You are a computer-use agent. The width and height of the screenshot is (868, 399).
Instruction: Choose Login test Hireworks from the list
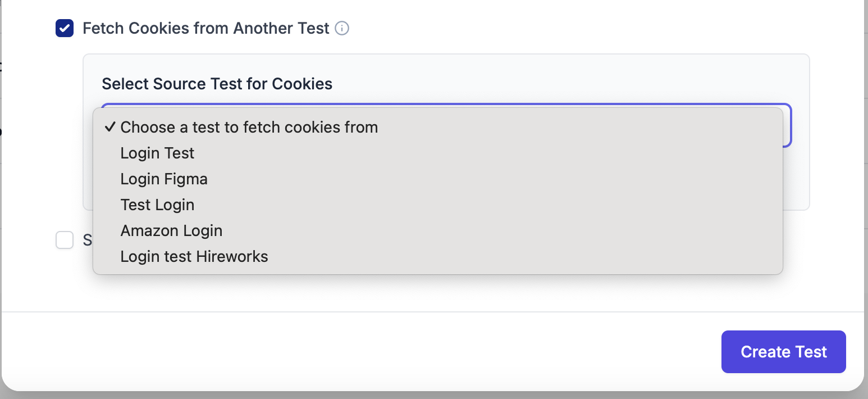coord(194,257)
